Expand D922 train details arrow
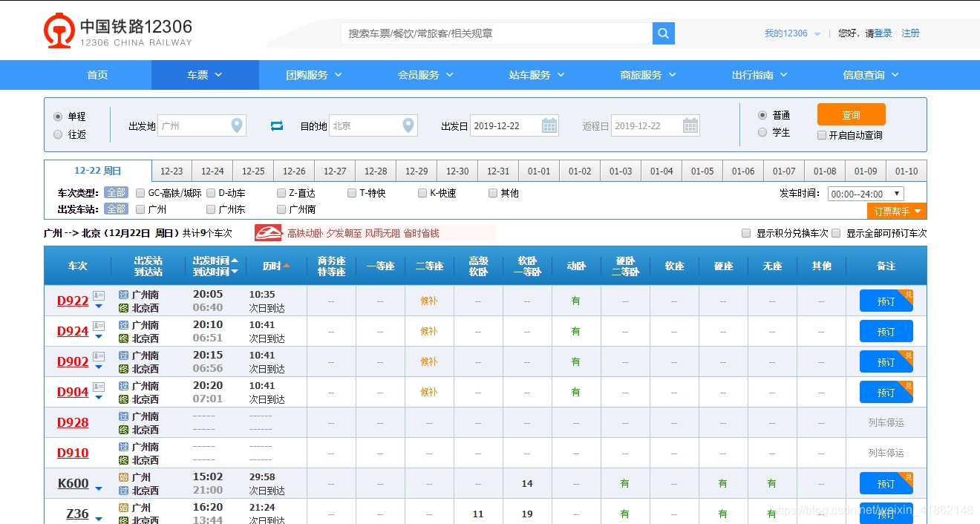This screenshot has width=980, height=524. (99, 306)
